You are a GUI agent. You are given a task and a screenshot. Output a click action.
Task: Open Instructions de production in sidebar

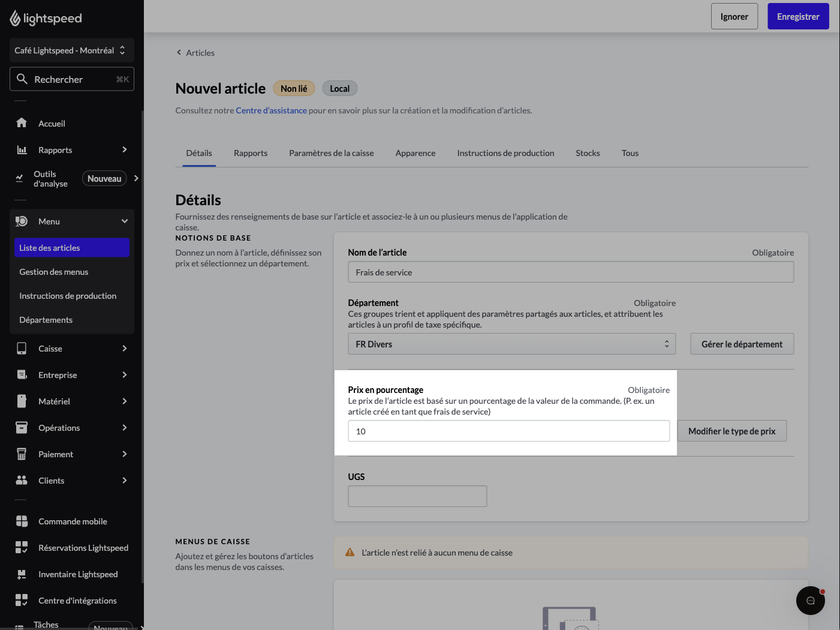[72, 296]
